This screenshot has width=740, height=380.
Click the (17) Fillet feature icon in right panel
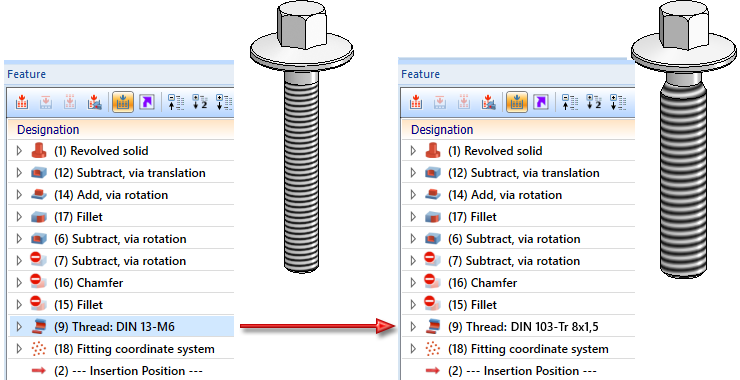pyautogui.click(x=433, y=217)
